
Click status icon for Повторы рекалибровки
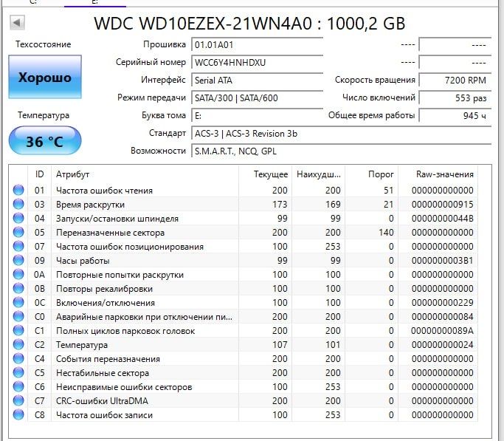coord(18,288)
